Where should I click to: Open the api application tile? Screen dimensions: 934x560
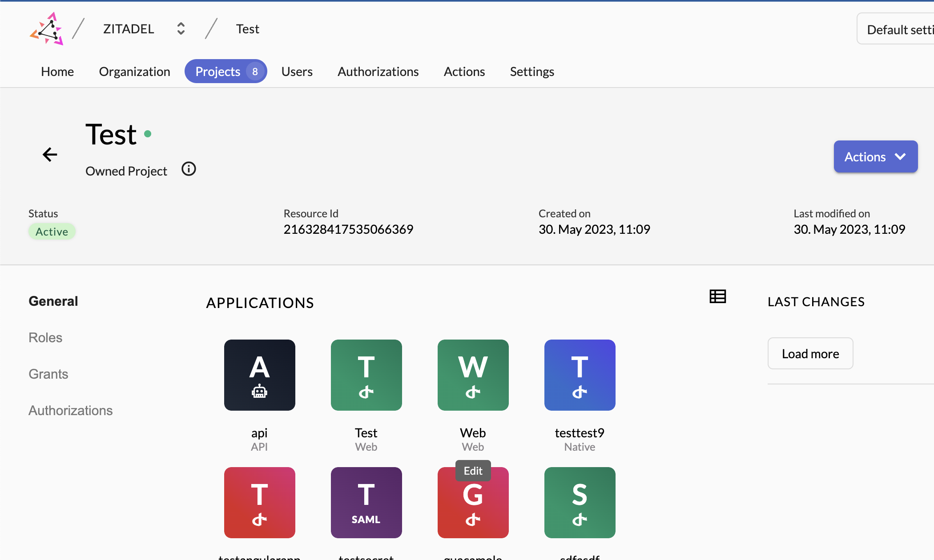(x=259, y=375)
